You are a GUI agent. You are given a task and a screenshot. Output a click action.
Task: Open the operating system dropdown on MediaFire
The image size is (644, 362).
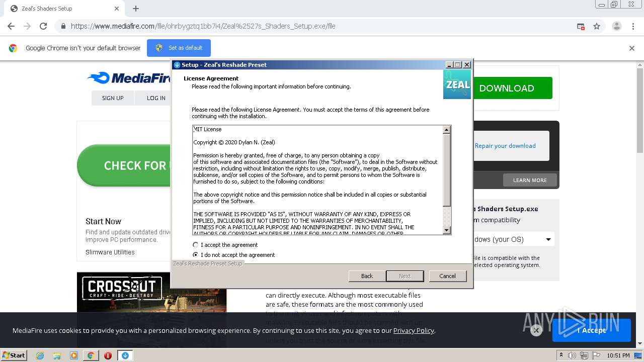tap(513, 239)
